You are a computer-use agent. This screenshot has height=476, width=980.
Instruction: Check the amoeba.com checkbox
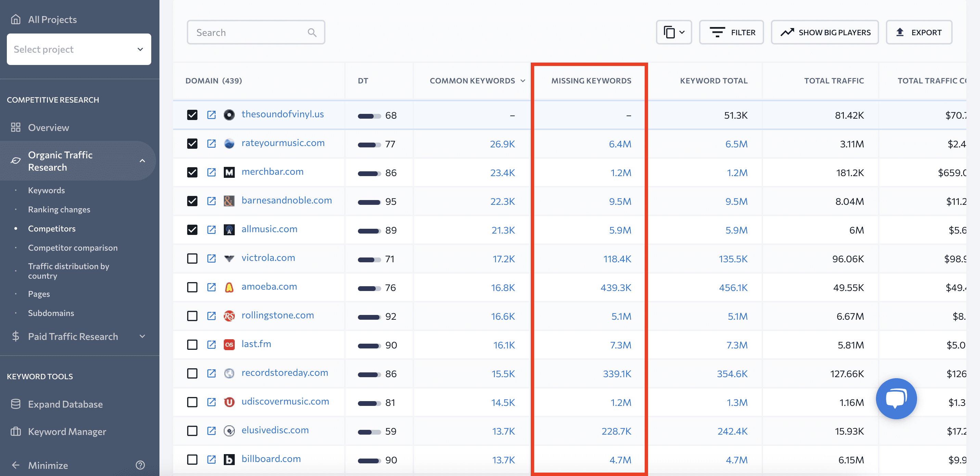[193, 287]
